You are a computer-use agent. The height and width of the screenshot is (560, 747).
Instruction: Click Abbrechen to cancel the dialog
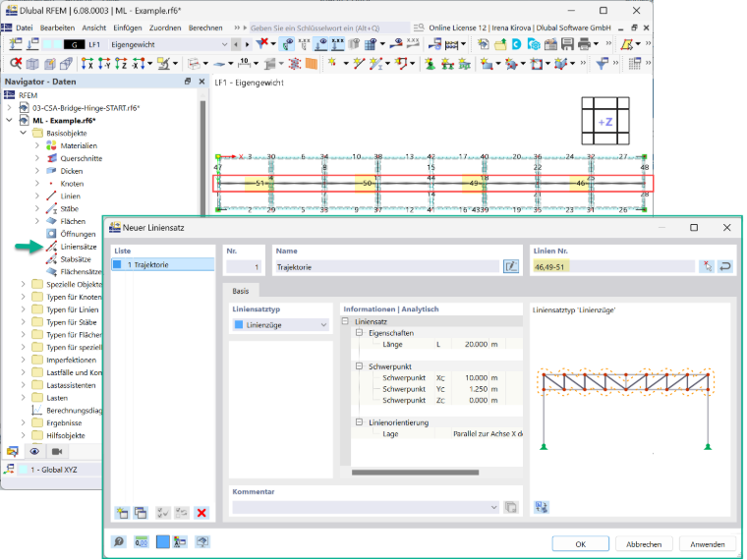pyautogui.click(x=644, y=544)
